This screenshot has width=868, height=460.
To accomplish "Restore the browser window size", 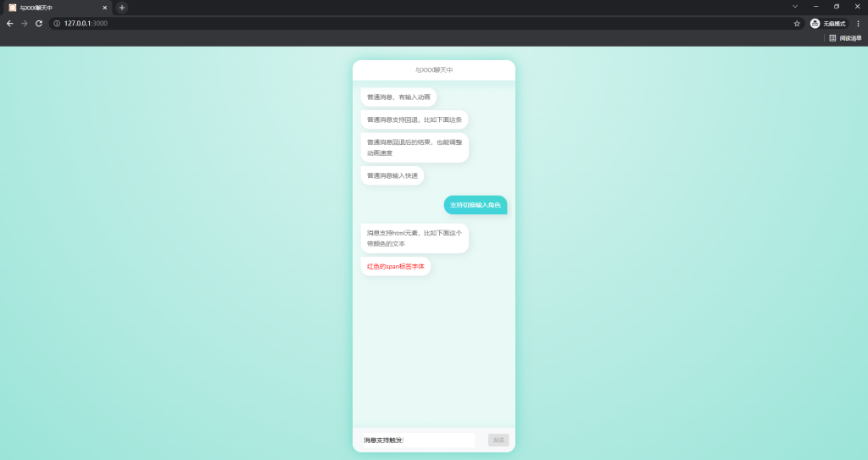I will tap(837, 7).
